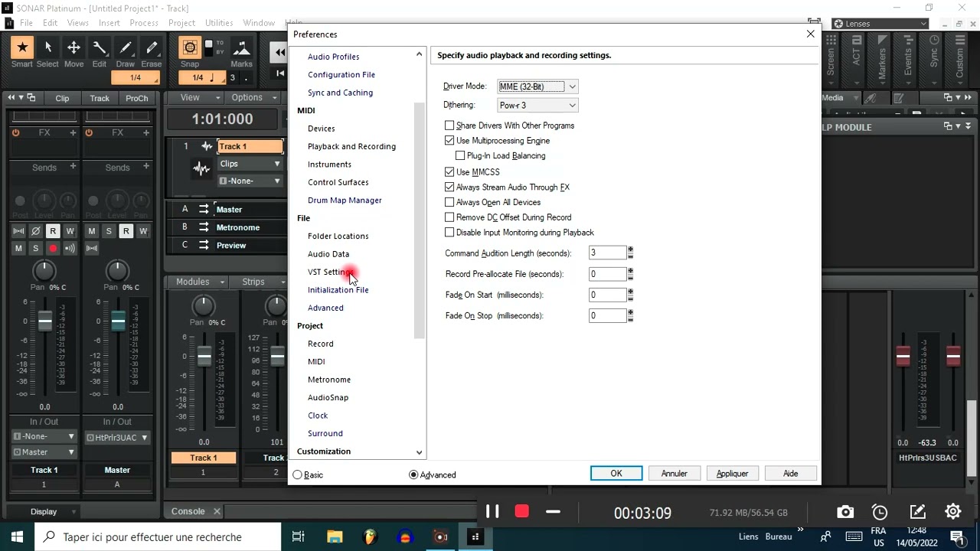Click the Aide button
This screenshot has height=551, width=980.
pos(791,474)
